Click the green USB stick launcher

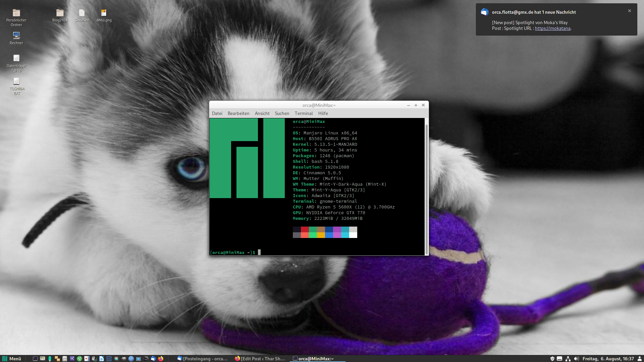[50, 359]
